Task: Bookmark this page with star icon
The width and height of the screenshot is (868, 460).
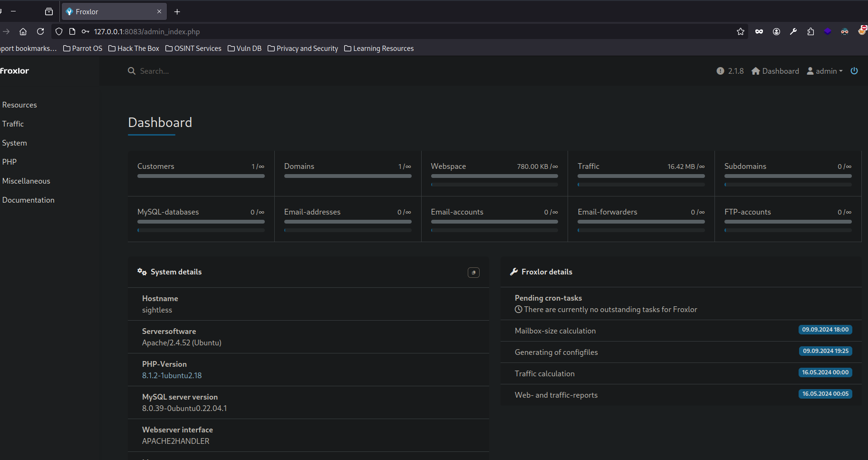Action: [741, 31]
